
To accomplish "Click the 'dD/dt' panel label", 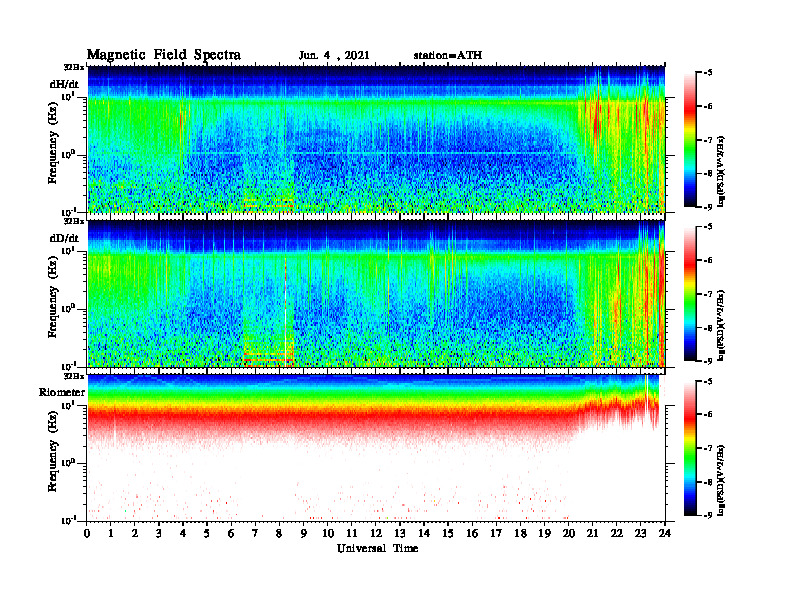I will [64, 238].
